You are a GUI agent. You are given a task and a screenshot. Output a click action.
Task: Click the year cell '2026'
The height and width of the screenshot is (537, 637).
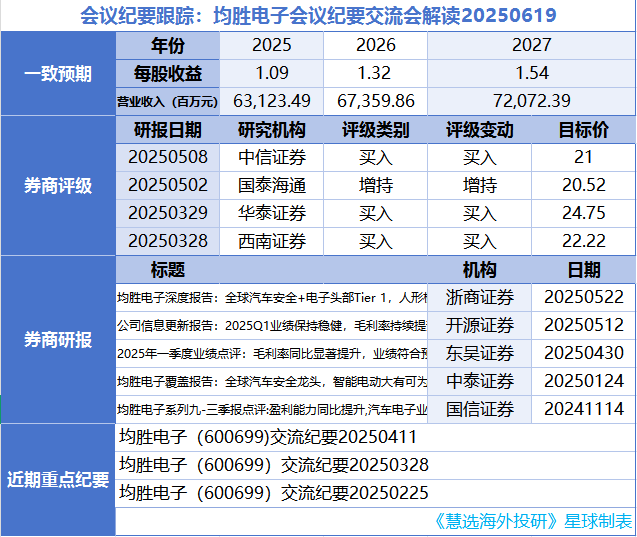(375, 45)
